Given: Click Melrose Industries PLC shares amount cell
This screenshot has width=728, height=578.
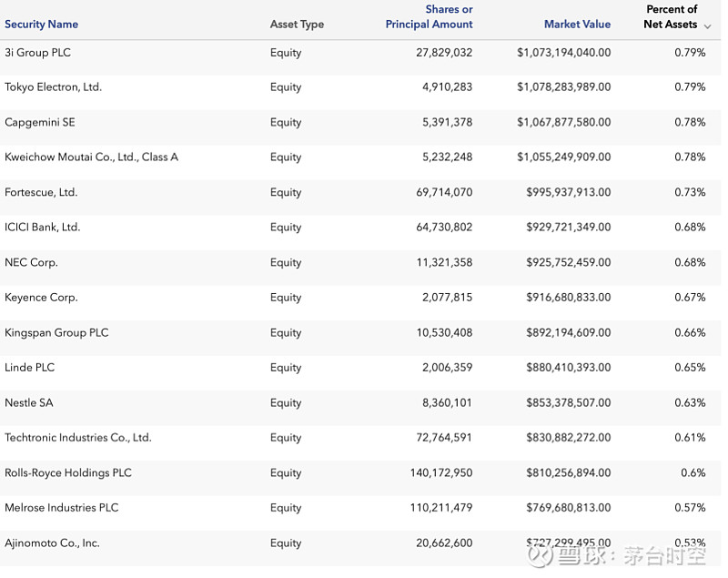Looking at the screenshot, I should tap(444, 508).
